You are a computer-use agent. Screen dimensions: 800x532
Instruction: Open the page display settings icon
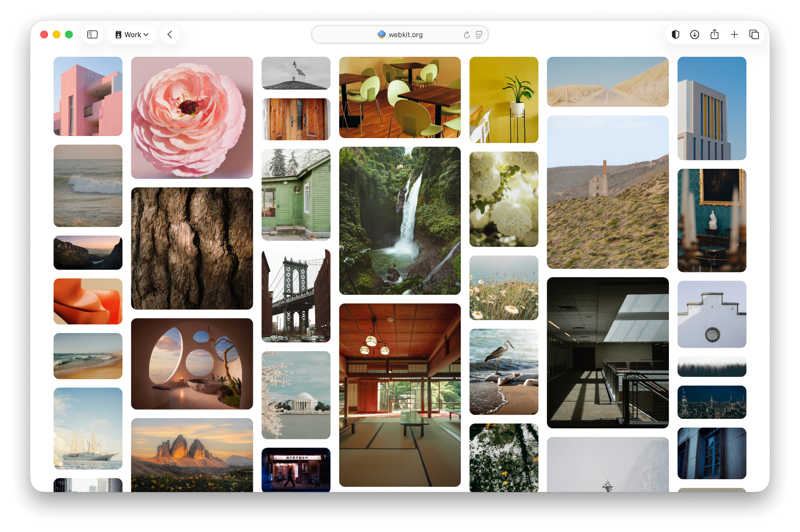[478, 34]
